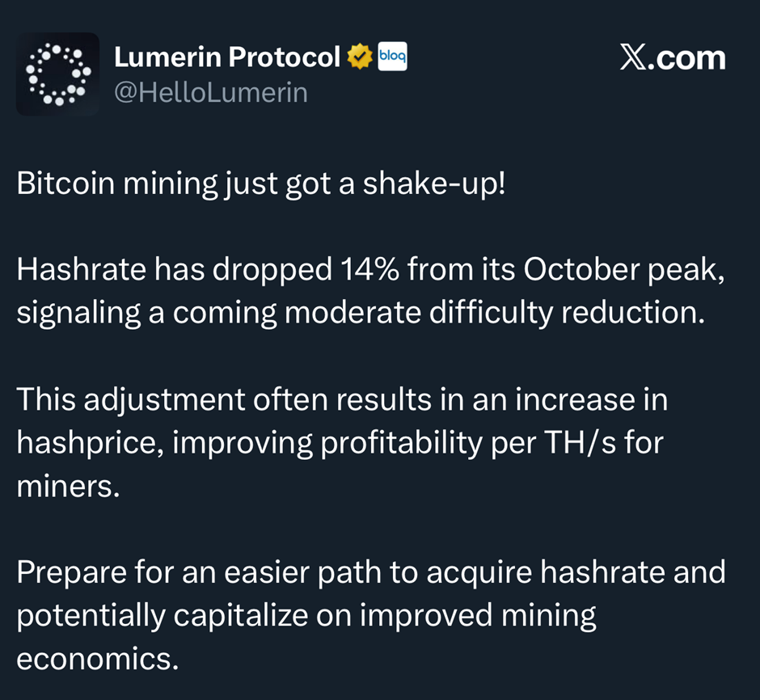
Task: Click the final word "economics."
Action: pos(97,660)
